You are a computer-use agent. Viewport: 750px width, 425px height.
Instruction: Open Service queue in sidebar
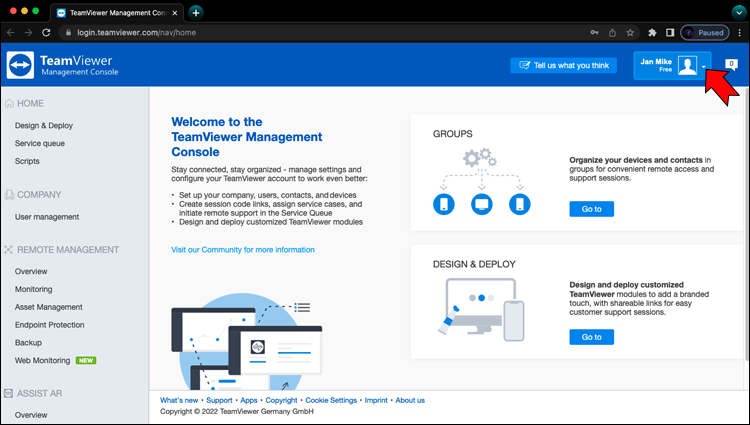(x=40, y=143)
